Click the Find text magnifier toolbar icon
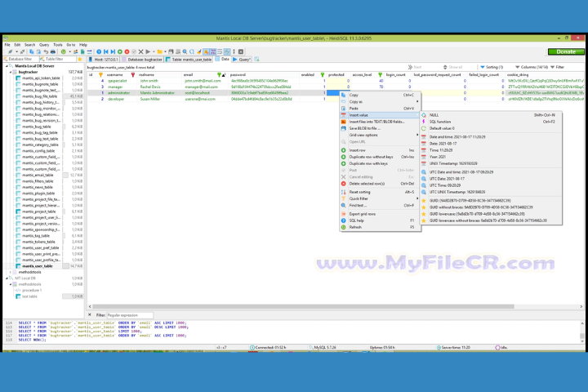 pos(185,51)
